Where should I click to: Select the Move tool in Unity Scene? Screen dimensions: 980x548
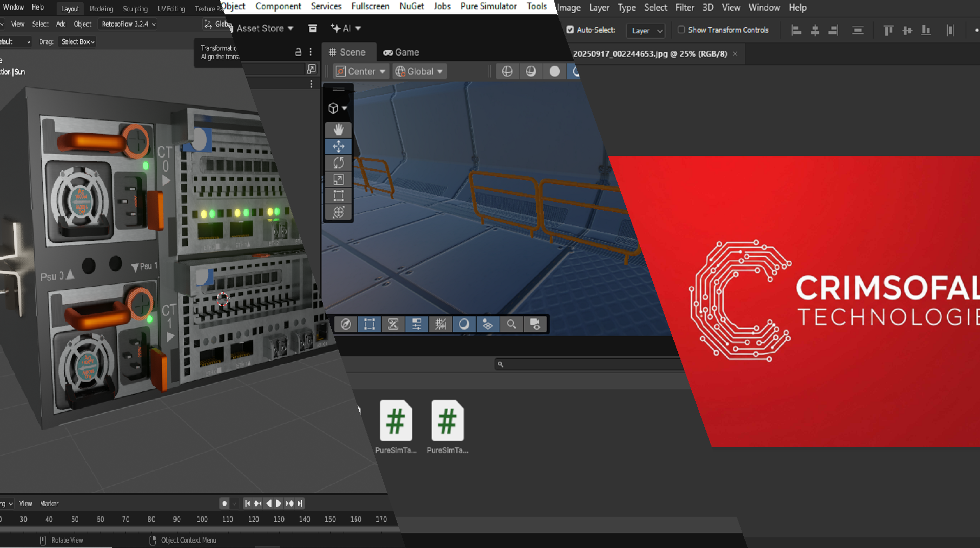(338, 146)
